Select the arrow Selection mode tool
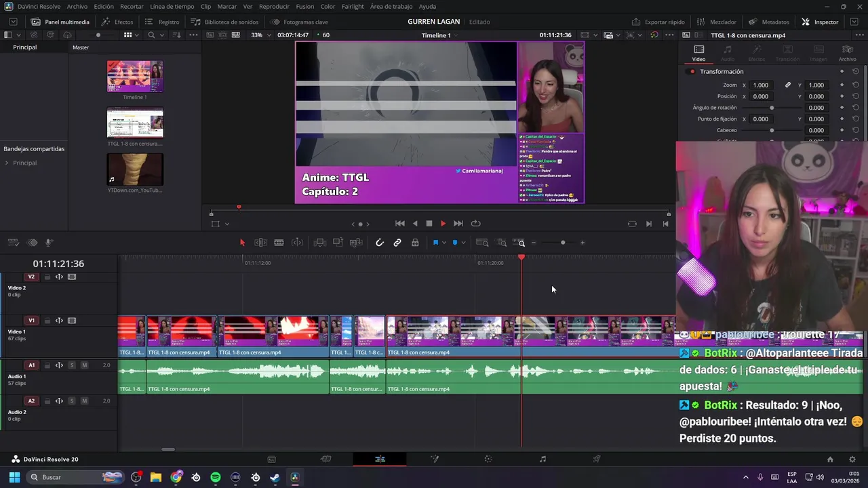 [242, 243]
